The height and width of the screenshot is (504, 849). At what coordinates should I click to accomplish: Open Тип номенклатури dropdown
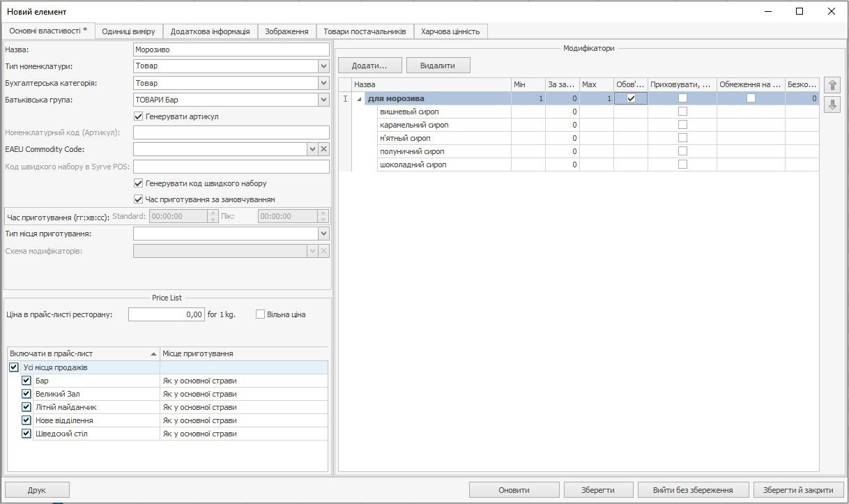tap(323, 66)
